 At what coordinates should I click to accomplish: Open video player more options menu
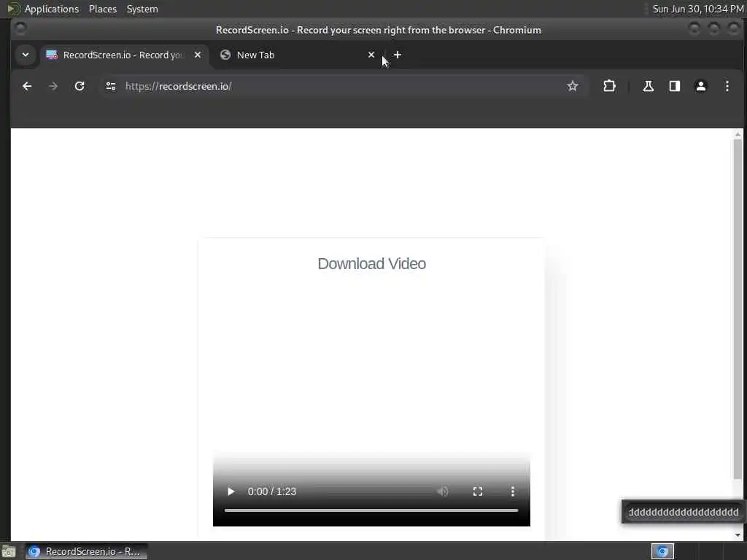pos(513,491)
